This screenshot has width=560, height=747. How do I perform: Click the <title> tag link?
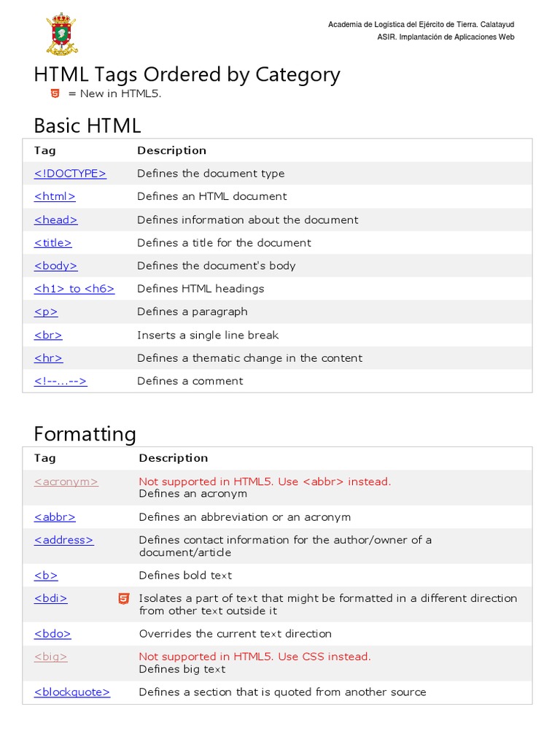coord(53,243)
